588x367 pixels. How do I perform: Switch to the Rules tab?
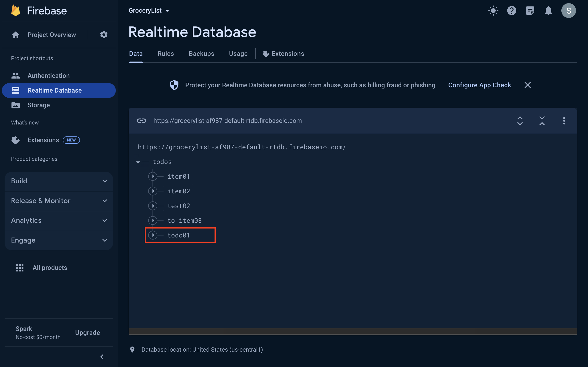(166, 54)
